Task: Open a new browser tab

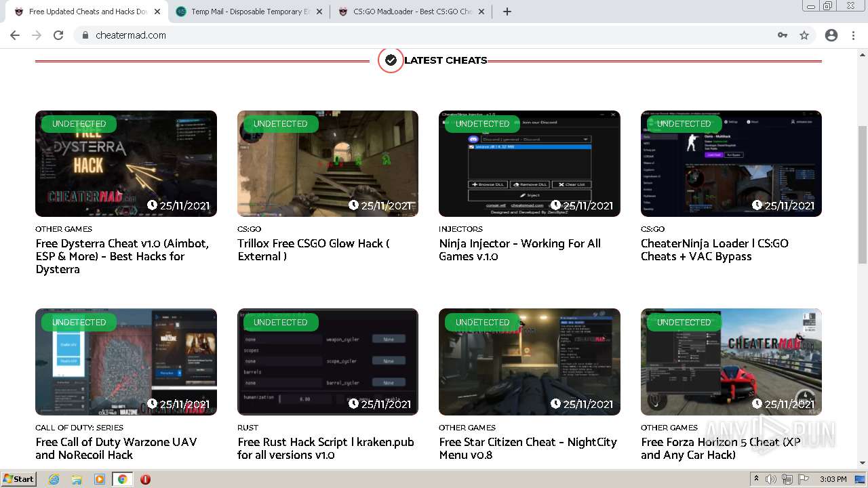Action: pyautogui.click(x=507, y=12)
